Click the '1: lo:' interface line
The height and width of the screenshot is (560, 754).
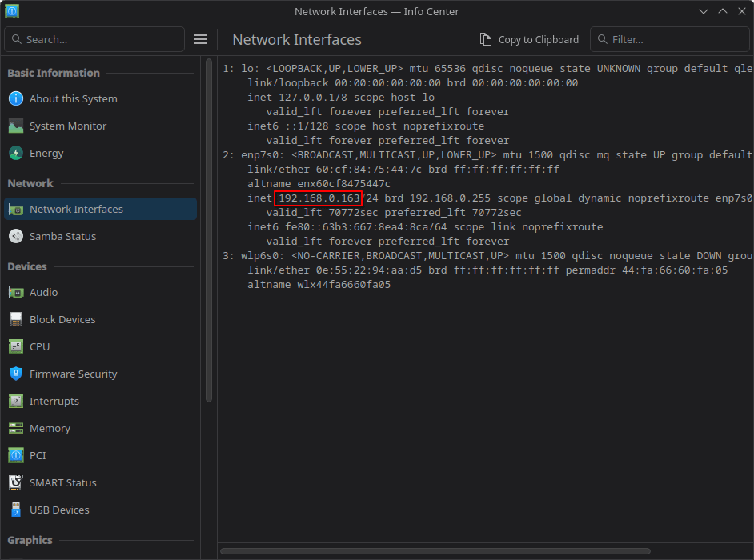[x=487, y=69]
